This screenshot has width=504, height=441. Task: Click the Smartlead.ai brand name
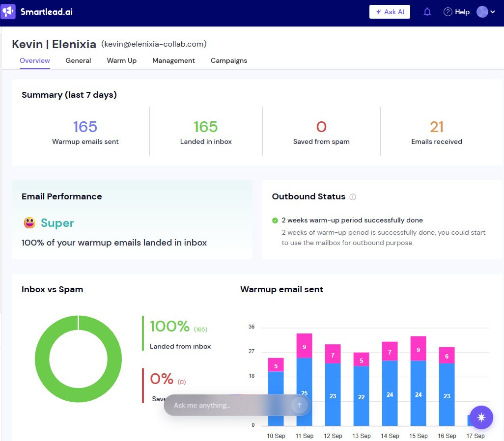pos(47,12)
